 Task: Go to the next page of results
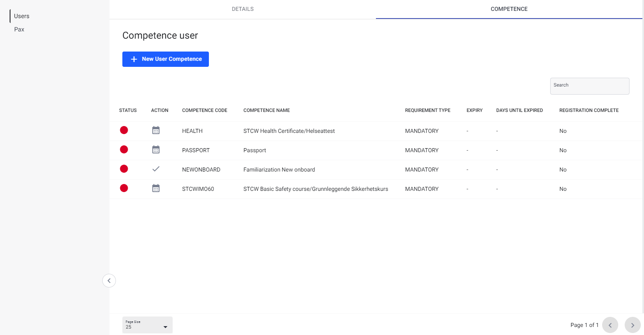pos(633,325)
